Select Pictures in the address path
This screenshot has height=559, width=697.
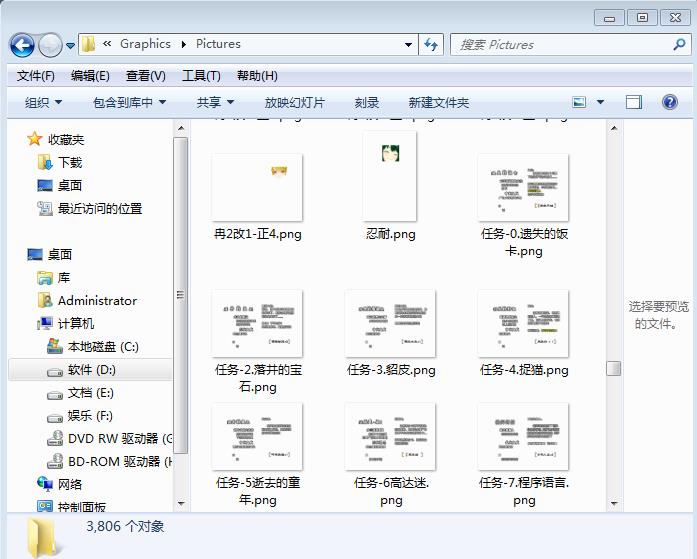coord(218,44)
